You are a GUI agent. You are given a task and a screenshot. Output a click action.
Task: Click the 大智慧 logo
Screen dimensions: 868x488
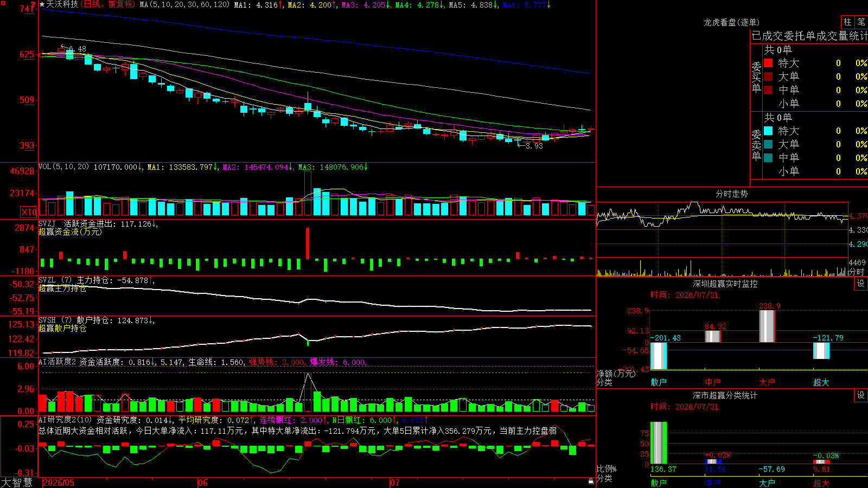coord(17,482)
